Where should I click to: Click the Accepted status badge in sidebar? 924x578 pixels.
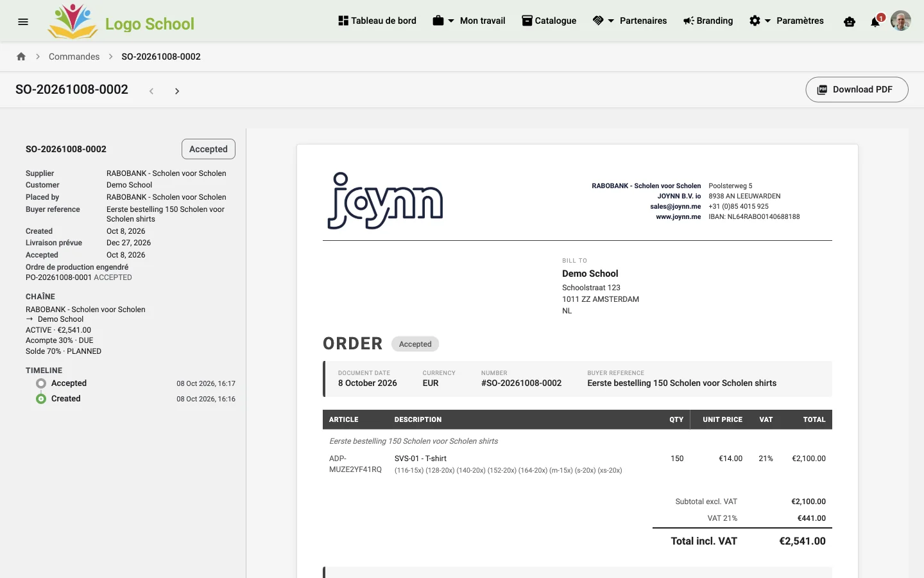[x=209, y=149]
